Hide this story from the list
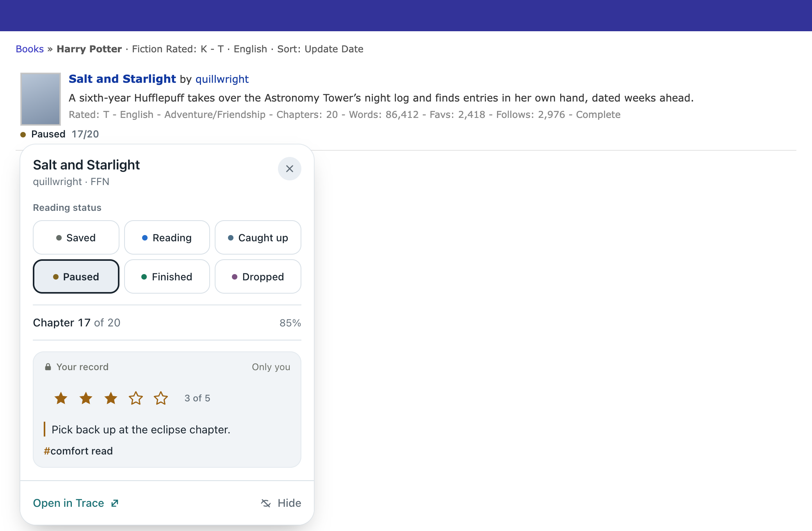The height and width of the screenshot is (531, 812). (281, 503)
